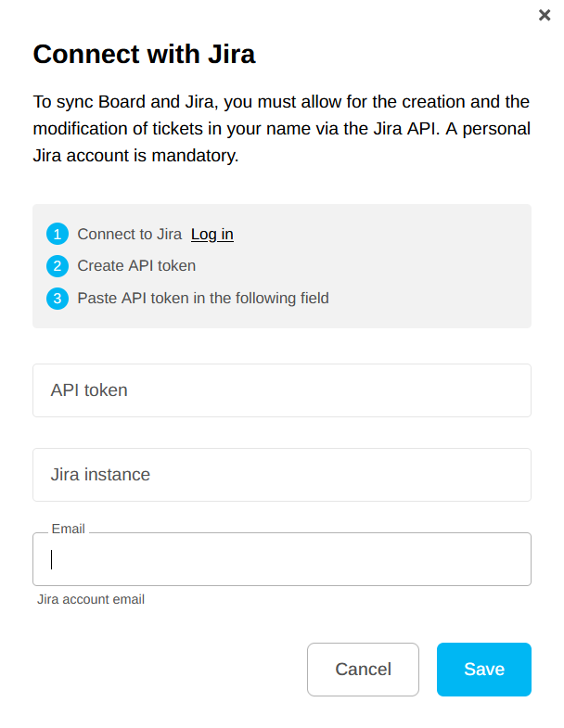This screenshot has width=564, height=728.
Task: Click the blinking text cursor in Email
Action: pos(52,560)
